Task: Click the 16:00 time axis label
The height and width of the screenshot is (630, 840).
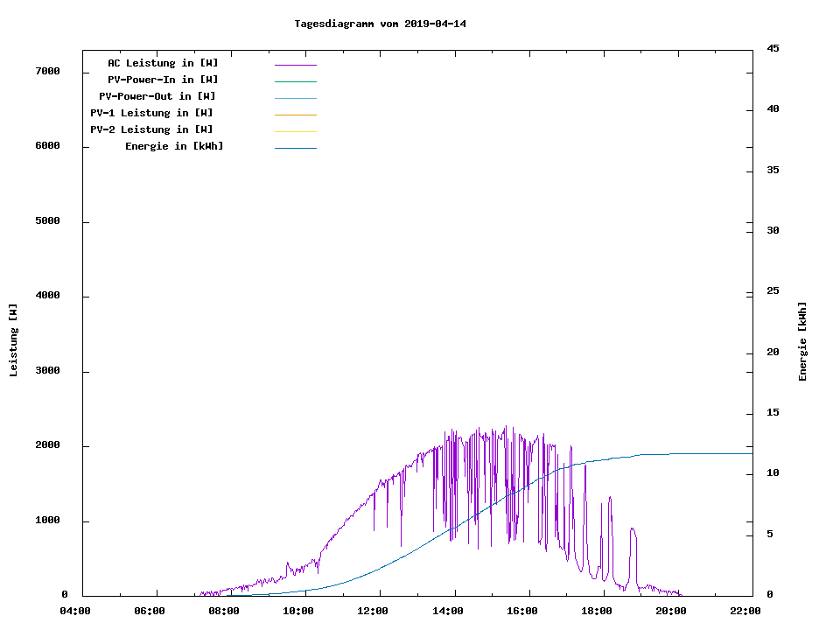Action: pyautogui.click(x=522, y=611)
